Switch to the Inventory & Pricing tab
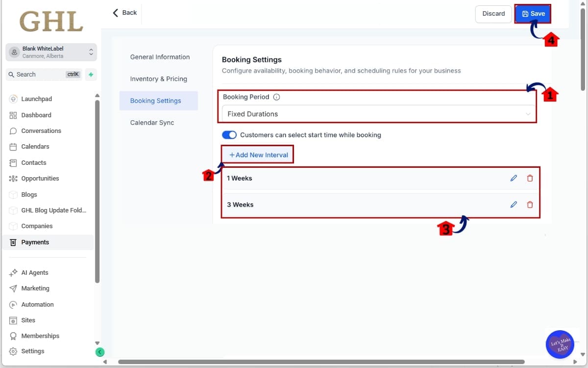This screenshot has height=368, width=588. click(158, 79)
